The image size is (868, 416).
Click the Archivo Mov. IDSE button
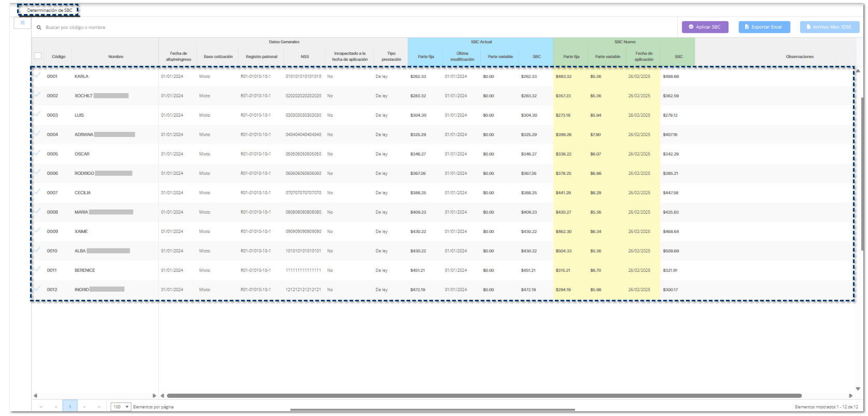click(x=830, y=27)
